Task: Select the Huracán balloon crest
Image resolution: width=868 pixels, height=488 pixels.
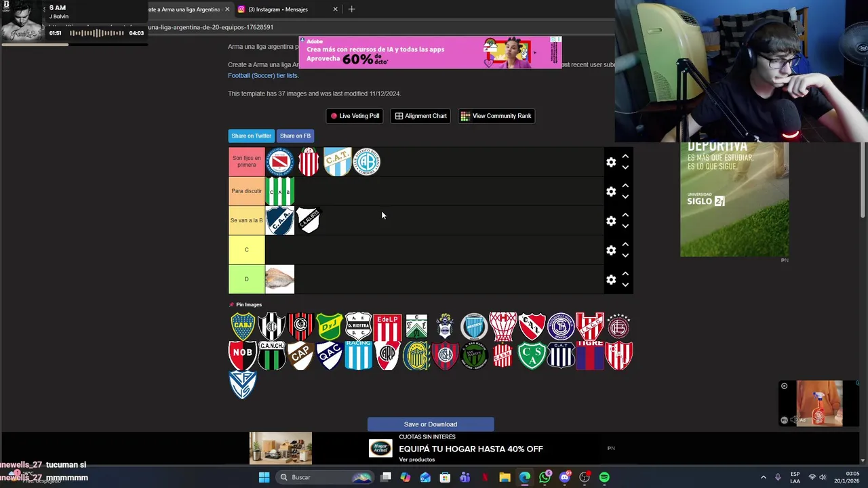Action: coord(503,327)
